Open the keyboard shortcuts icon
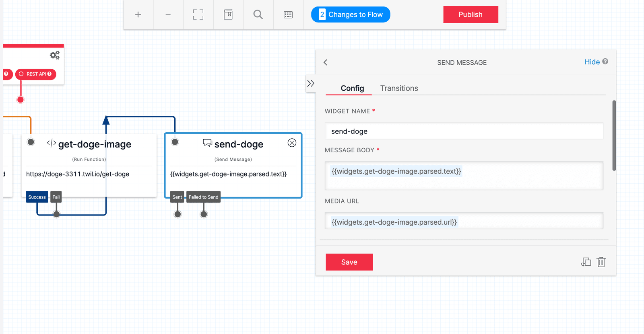 [x=288, y=15]
